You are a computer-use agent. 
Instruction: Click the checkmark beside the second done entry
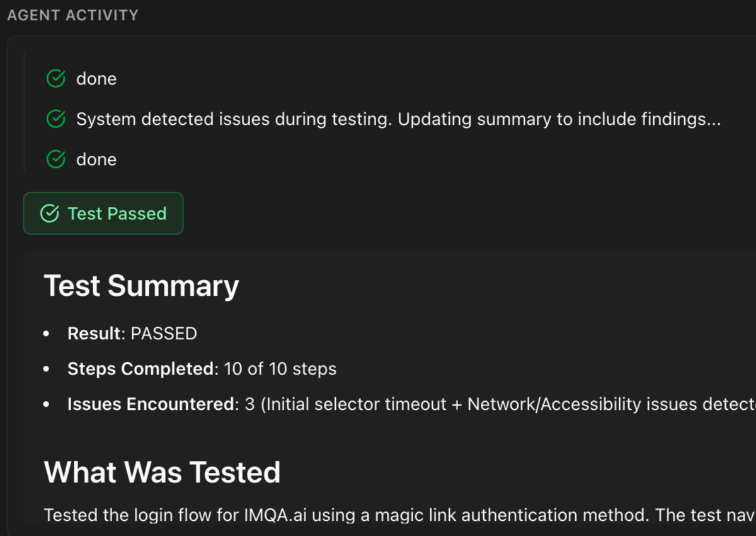coord(55,159)
